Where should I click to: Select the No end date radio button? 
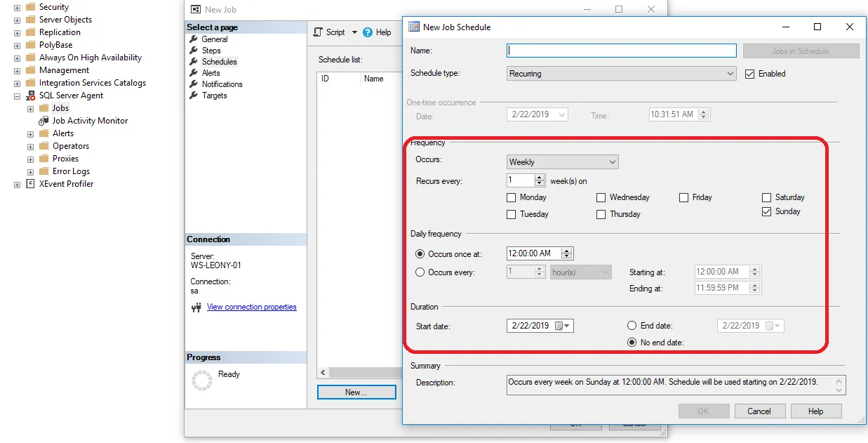coord(632,343)
